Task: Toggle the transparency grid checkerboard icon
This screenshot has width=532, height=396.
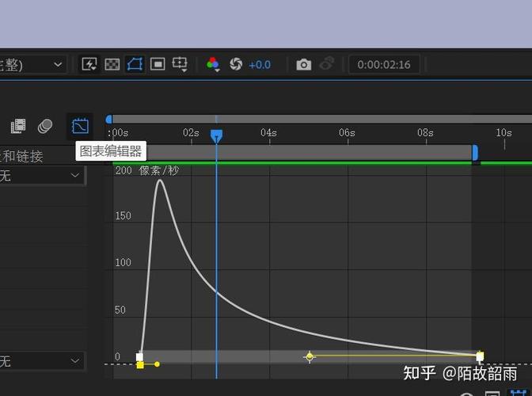Action: [112, 64]
